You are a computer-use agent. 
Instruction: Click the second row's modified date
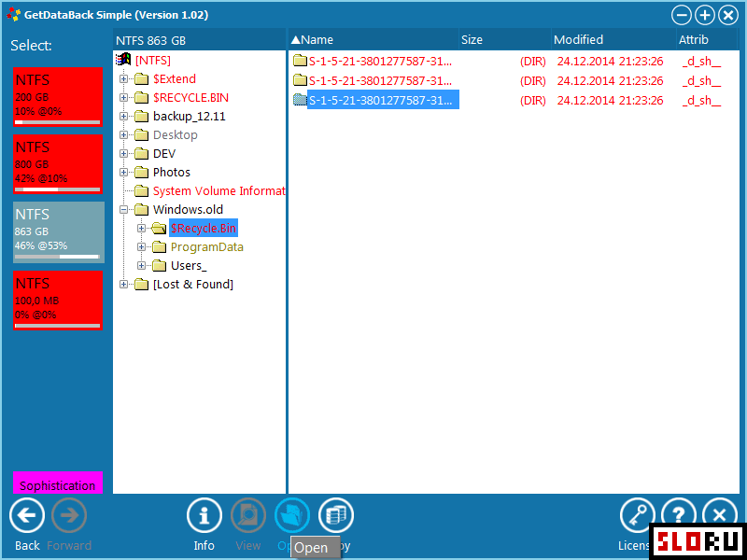611,81
